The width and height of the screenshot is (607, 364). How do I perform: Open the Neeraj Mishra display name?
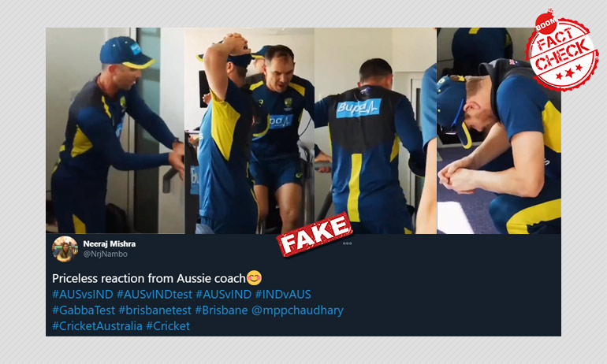tap(109, 243)
